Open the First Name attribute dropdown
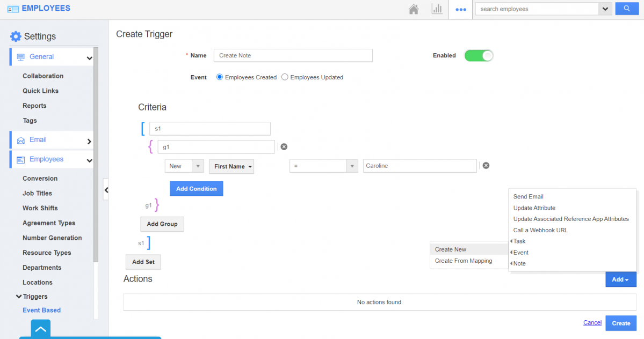Image resolution: width=644 pixels, height=339 pixels. 231,166
